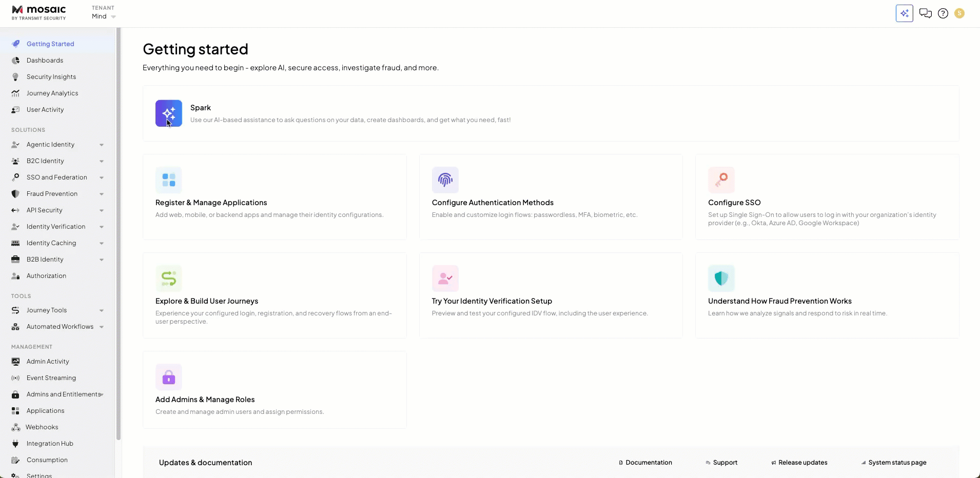
Task: Open the System status page link
Action: click(x=897, y=463)
